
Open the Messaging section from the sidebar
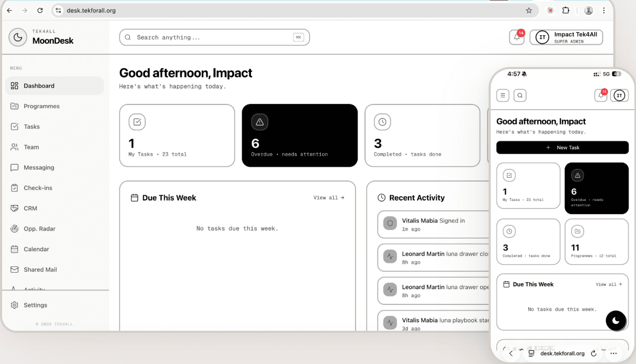pos(38,167)
